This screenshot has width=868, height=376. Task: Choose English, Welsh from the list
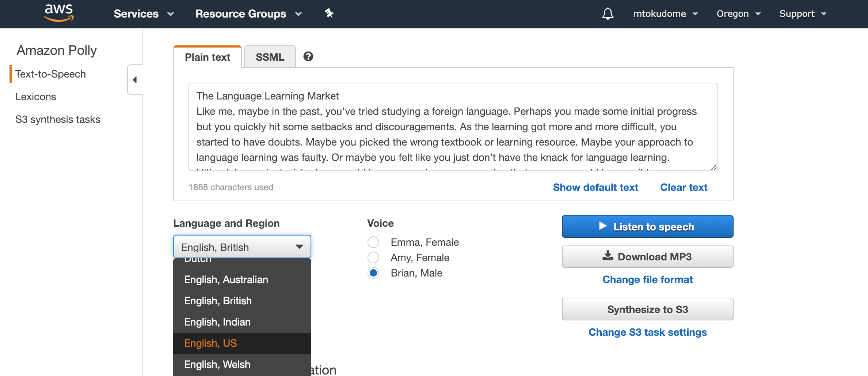(242, 364)
